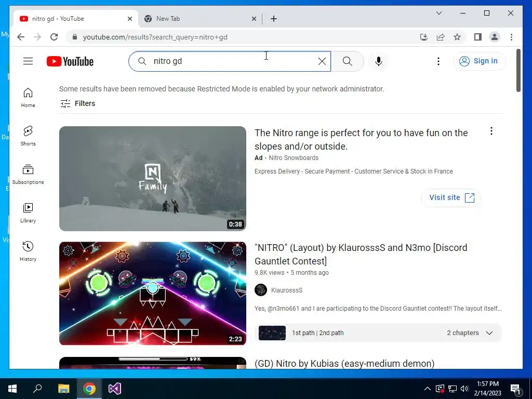Install the YouTube app from the address bar
The height and width of the screenshot is (399, 532).
click(x=424, y=37)
